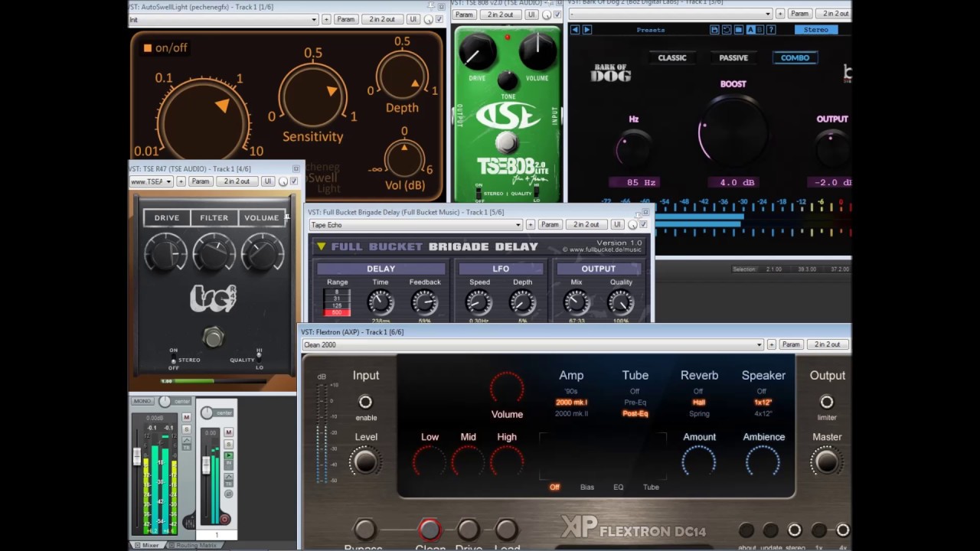This screenshot has width=980, height=551.
Task: Click the 85 Hz value field
Action: coord(634,182)
